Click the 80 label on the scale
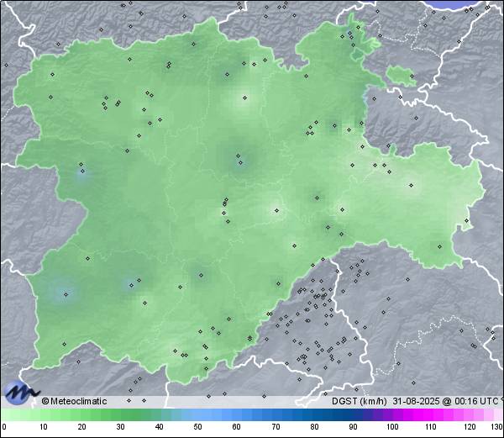 [314, 427]
